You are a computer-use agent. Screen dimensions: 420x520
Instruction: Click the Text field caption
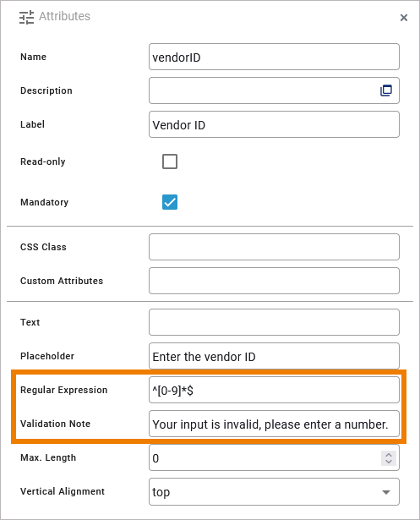click(30, 322)
